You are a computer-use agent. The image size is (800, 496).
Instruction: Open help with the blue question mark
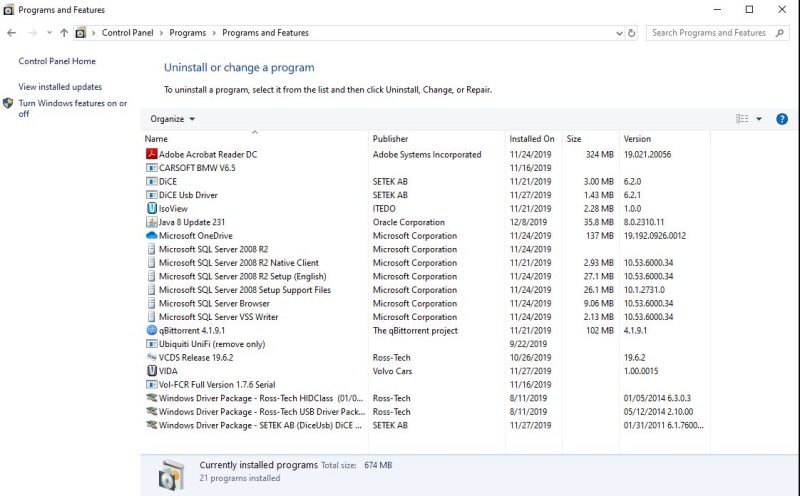(782, 119)
